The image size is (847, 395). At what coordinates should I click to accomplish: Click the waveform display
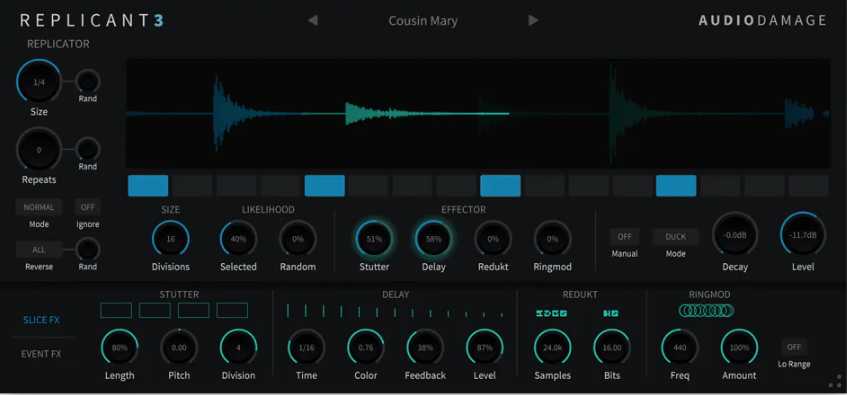pyautogui.click(x=478, y=113)
